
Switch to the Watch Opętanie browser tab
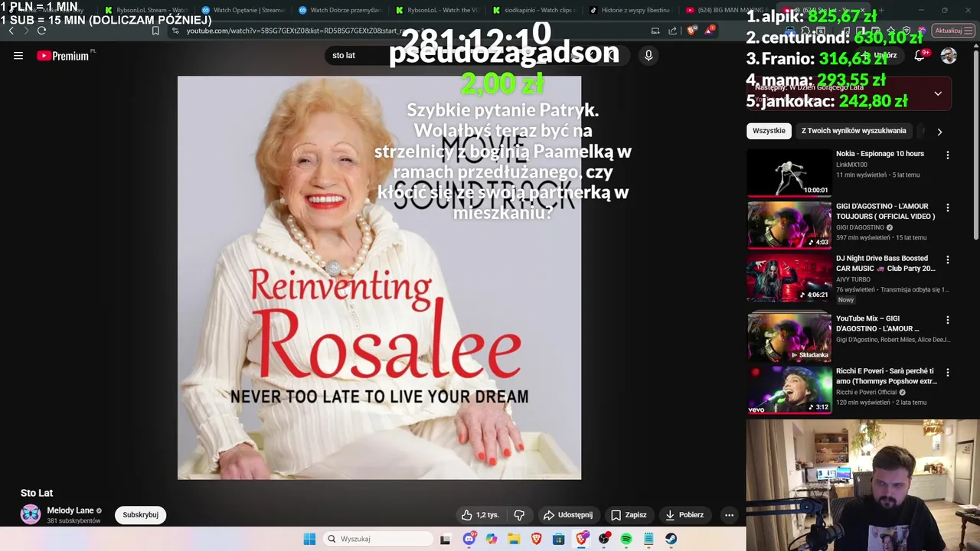[x=243, y=10]
